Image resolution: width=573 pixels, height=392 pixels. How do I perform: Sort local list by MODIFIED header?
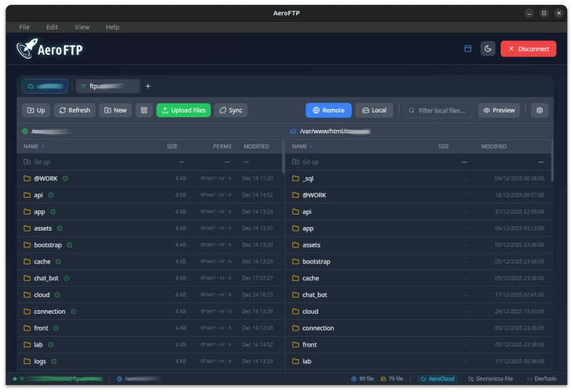coord(494,146)
